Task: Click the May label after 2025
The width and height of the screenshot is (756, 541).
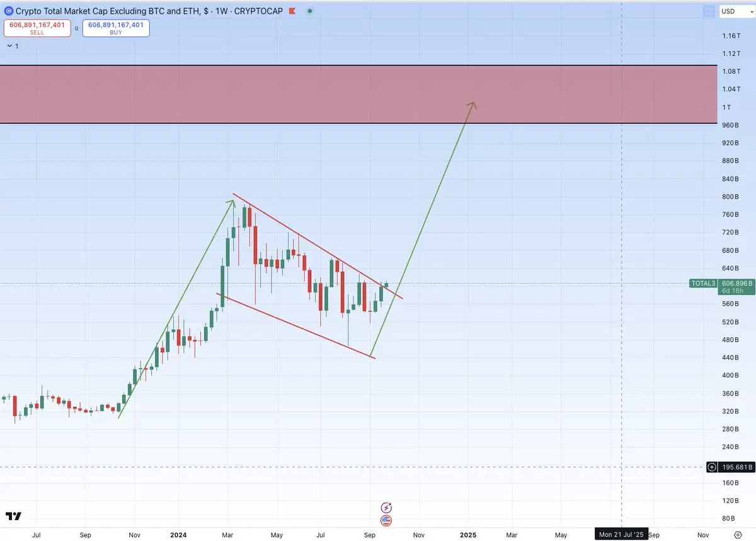Action: 561,535
